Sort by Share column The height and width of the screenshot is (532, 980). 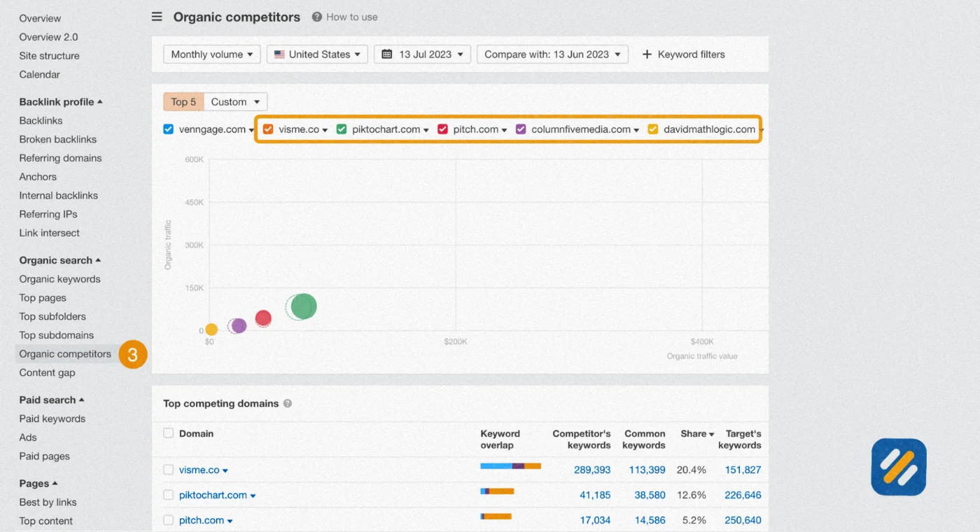(697, 433)
